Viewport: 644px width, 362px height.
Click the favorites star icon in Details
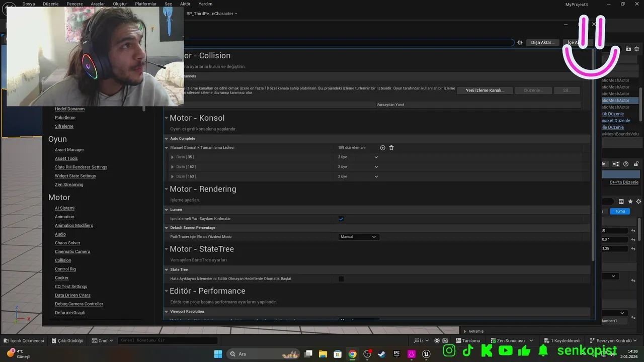630,202
